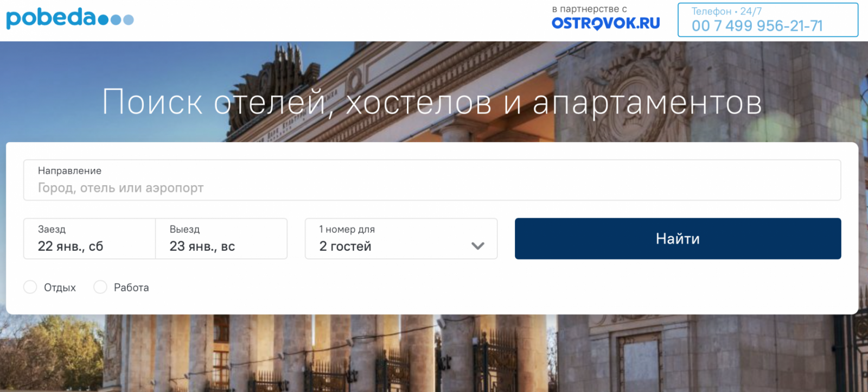868x392 pixels.
Task: Click the Отдых label text
Action: [x=60, y=288]
